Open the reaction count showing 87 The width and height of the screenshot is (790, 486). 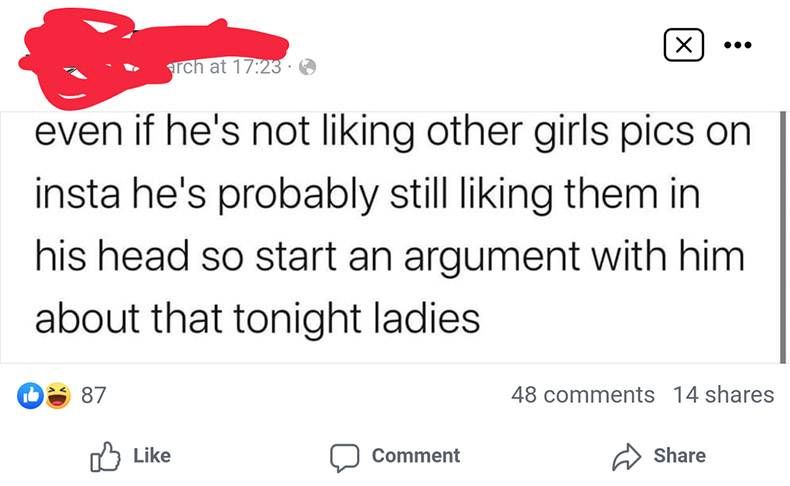tap(93, 395)
